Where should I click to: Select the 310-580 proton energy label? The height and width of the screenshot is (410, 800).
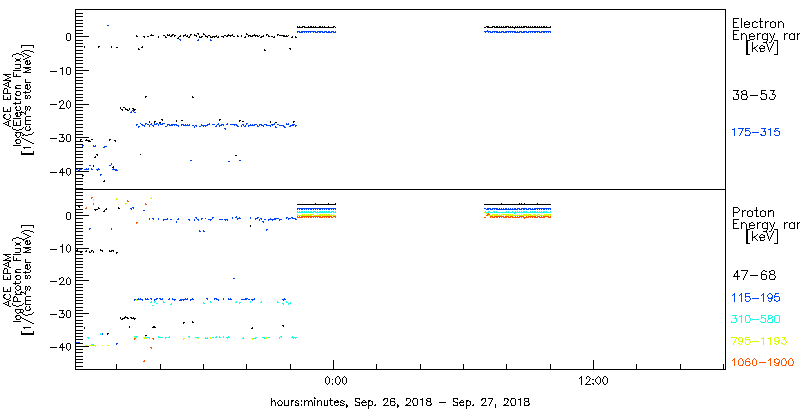[756, 320]
